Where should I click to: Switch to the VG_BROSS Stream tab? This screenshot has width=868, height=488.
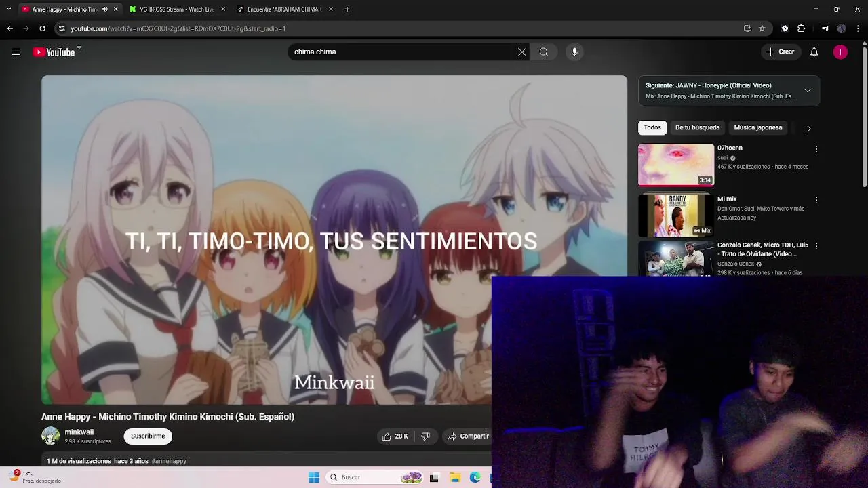pos(176,9)
